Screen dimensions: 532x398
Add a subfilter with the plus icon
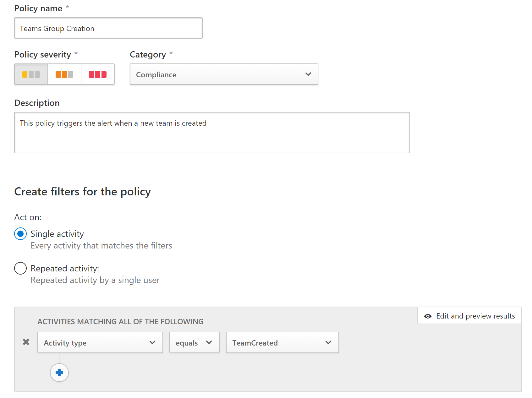[59, 372]
